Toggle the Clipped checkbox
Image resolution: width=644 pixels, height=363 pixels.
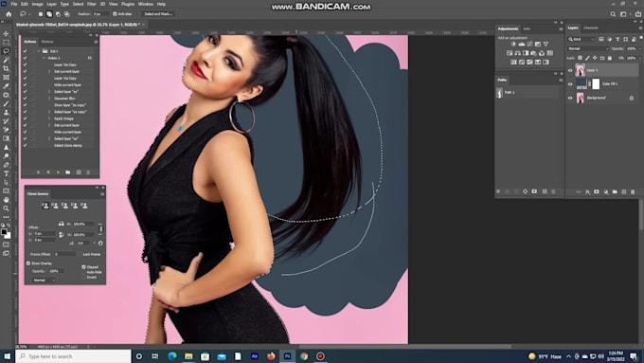[83, 267]
